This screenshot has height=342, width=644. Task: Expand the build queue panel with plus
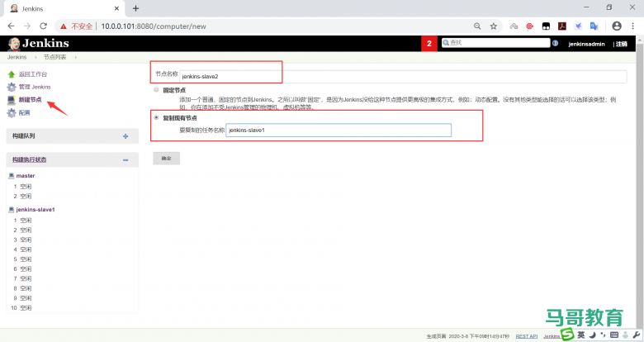point(125,136)
